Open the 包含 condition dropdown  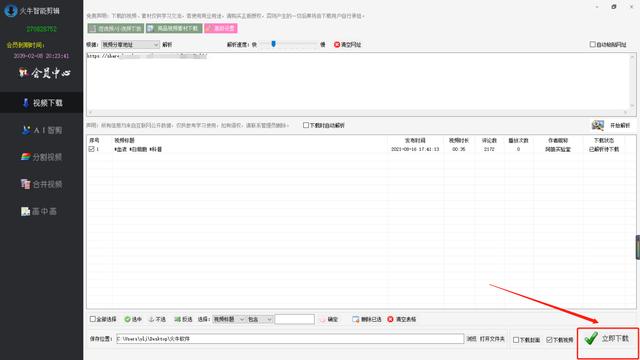[x=260, y=319]
